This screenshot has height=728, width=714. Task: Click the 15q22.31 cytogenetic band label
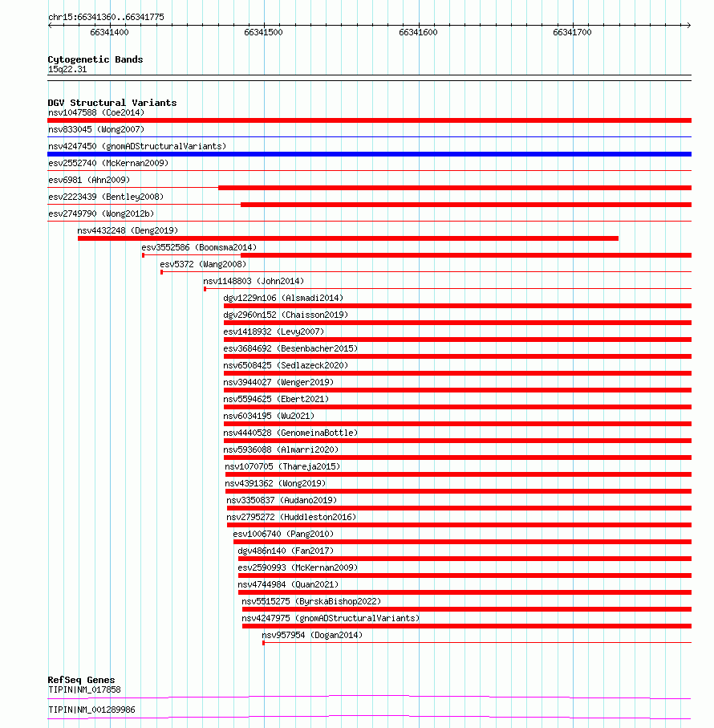click(67, 69)
